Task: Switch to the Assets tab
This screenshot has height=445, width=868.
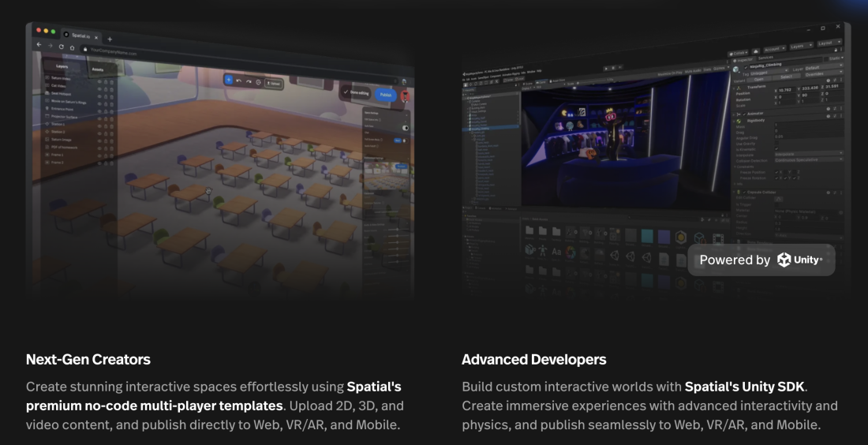Action: [x=97, y=69]
